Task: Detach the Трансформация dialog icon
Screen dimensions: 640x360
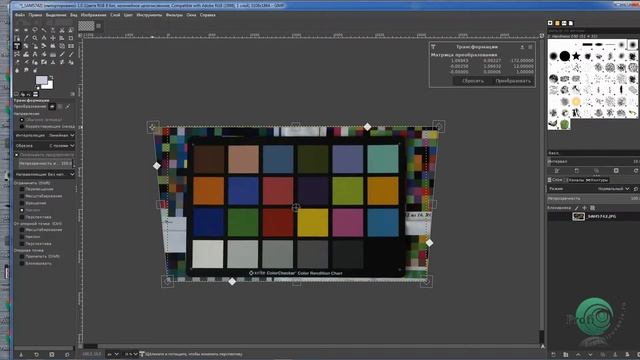Action: coord(522,47)
